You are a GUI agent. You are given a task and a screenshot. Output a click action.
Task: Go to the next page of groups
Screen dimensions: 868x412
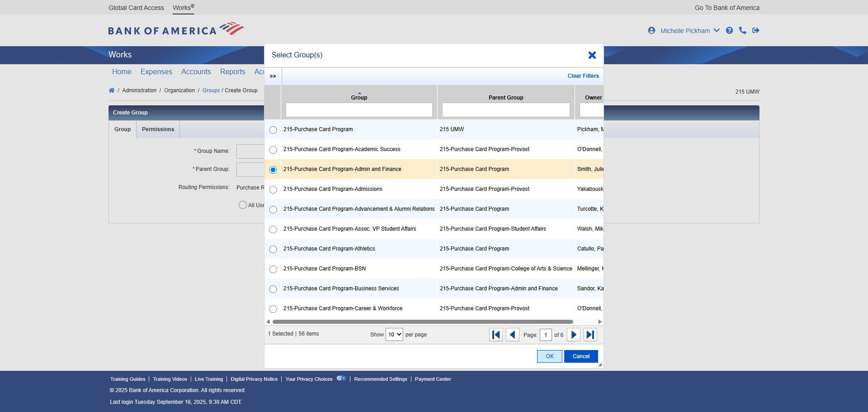coord(573,335)
